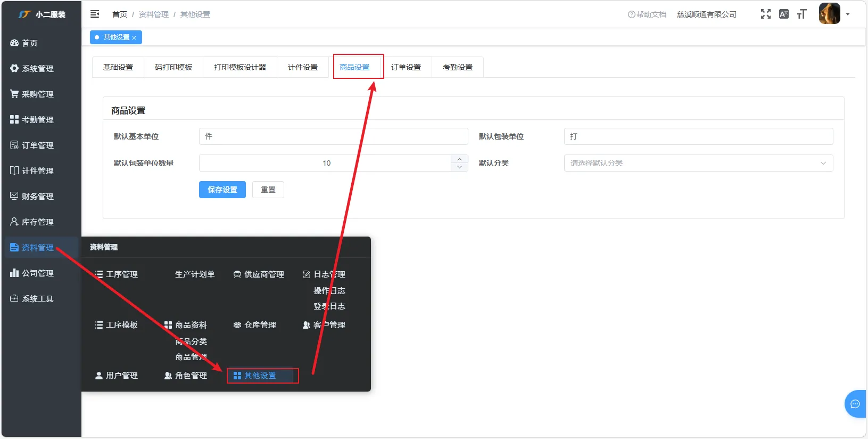The image size is (868, 439).
Task: Open 生产计划单 in the flyout menu
Action: point(195,274)
